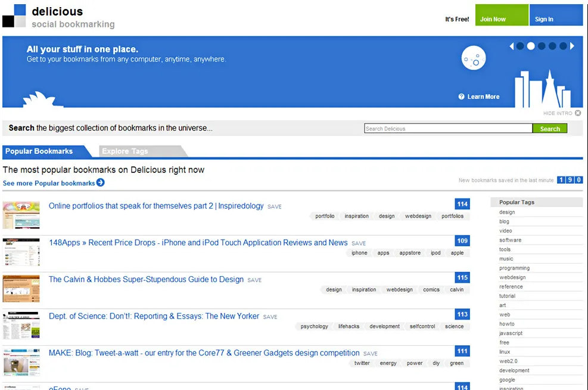Advance to the next intro slide arrow

point(573,46)
